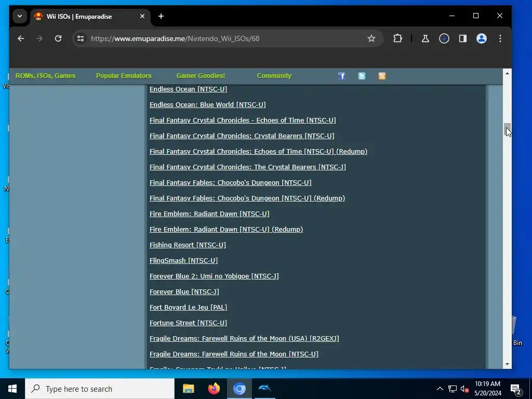The width and height of the screenshot is (532, 399).
Task: Launch Firefox from the taskbar
Action: 214,389
